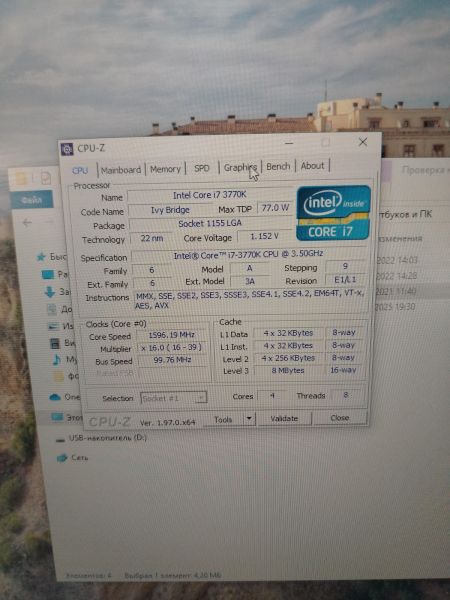Screen dimensions: 450x600
Task: Click the Tools button
Action: click(223, 419)
